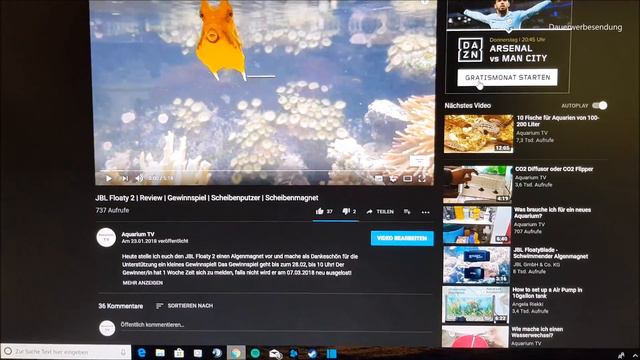Play the video with the play button
The width and height of the screenshot is (640, 360).
[109, 178]
